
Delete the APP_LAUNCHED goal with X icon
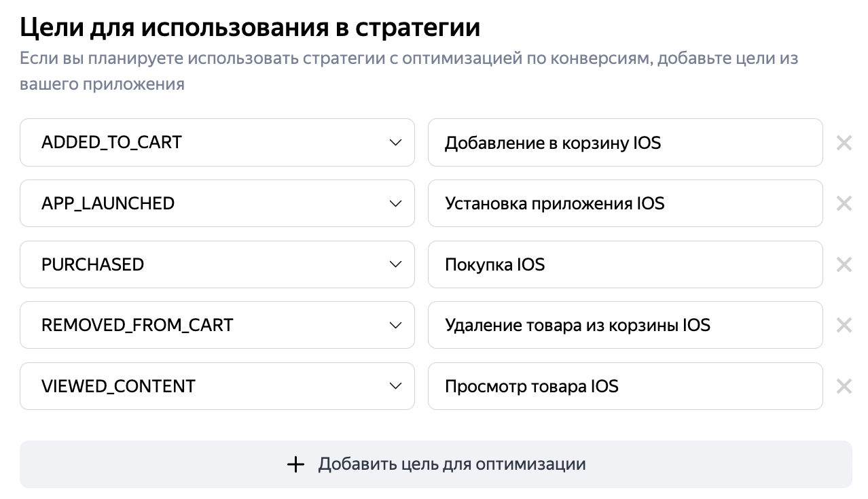[x=844, y=203]
